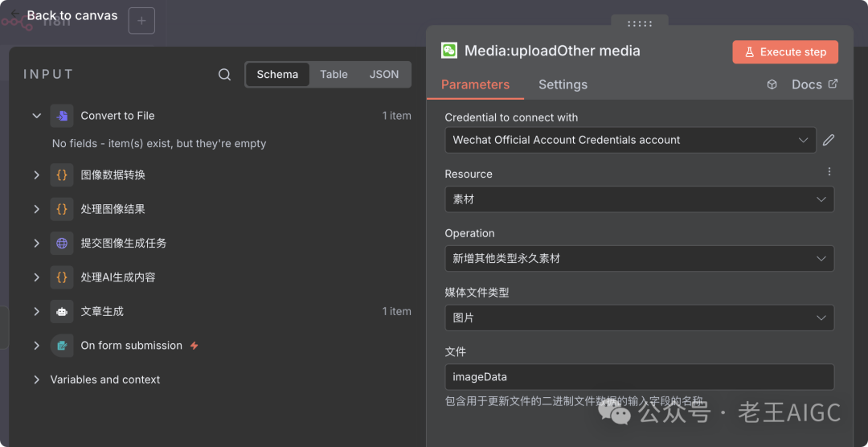Open the Docs link

point(814,84)
